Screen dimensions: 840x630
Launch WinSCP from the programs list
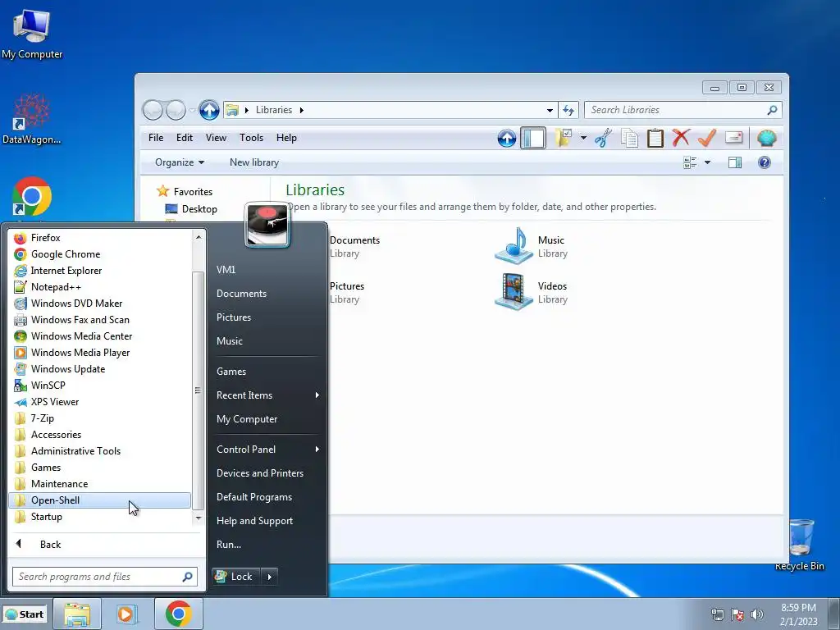pyautogui.click(x=99, y=386)
